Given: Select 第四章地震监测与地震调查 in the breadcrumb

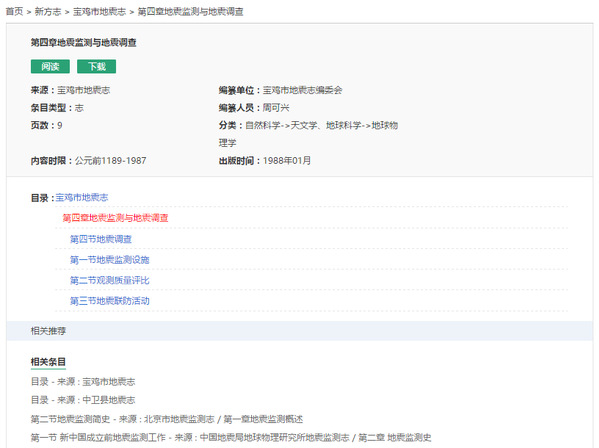Looking at the screenshot, I should [x=190, y=12].
